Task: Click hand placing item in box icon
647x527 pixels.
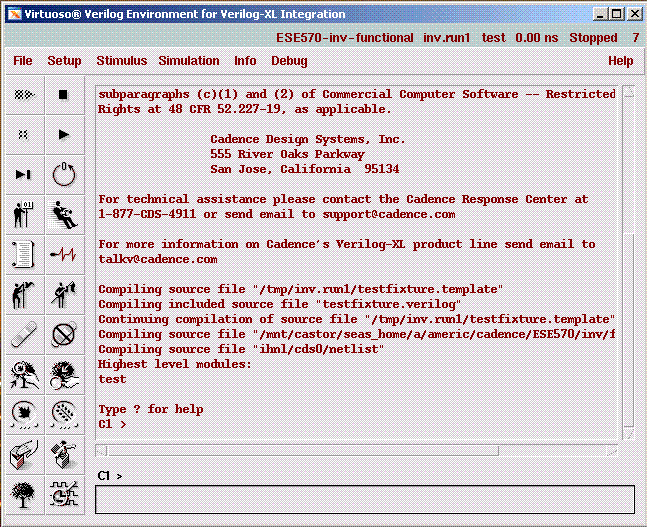Action: click(25, 455)
